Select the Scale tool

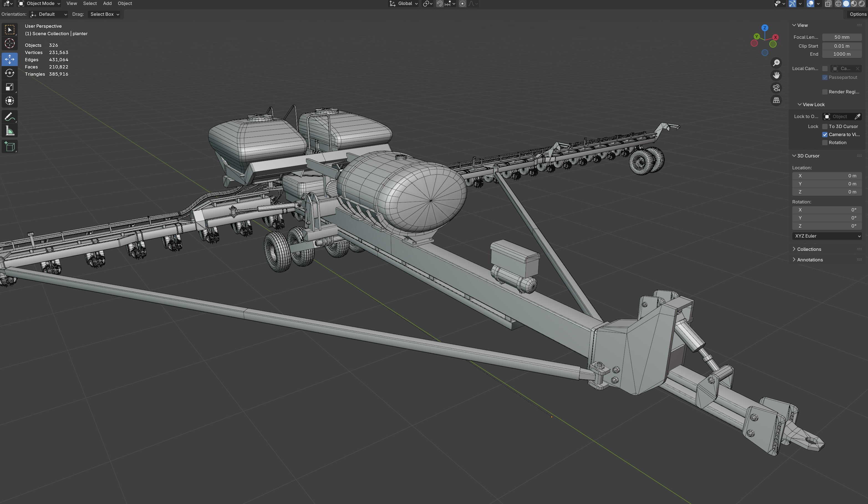coord(10,87)
